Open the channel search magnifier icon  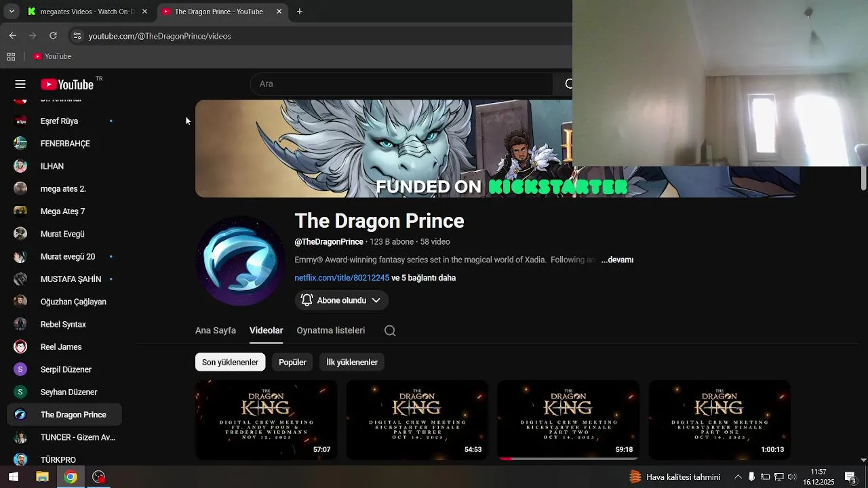[x=390, y=331]
